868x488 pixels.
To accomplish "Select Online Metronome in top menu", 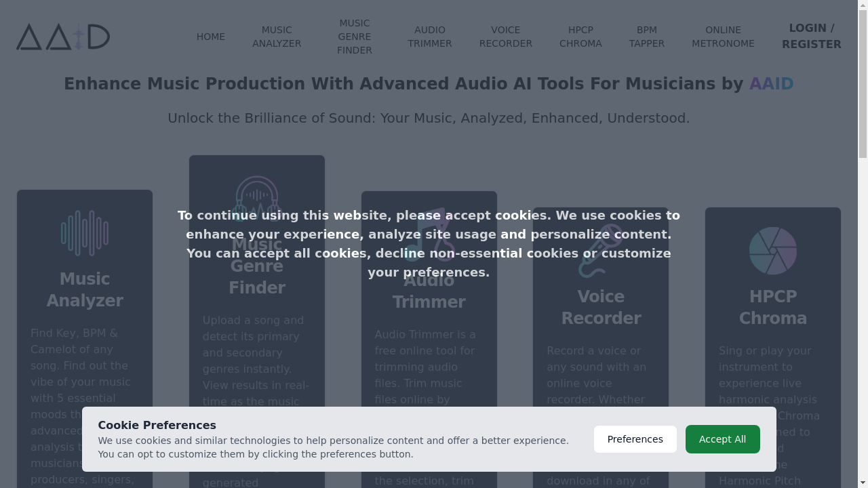I will pos(723,37).
